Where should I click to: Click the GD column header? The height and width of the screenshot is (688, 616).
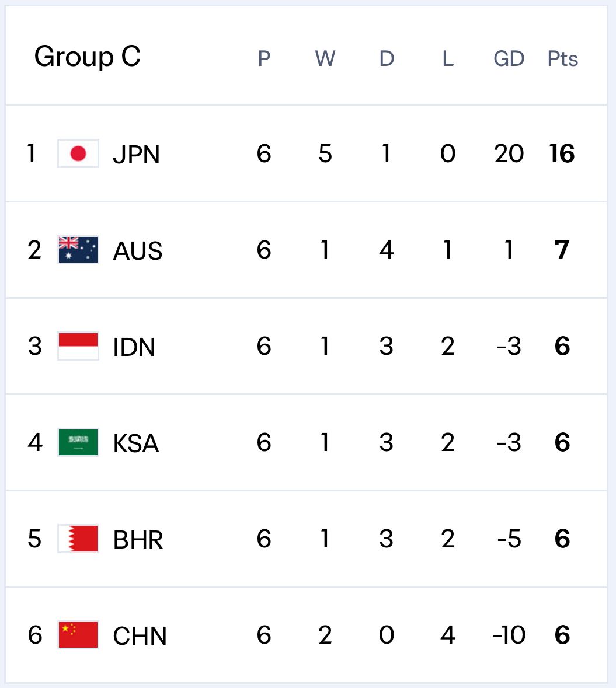(x=509, y=58)
